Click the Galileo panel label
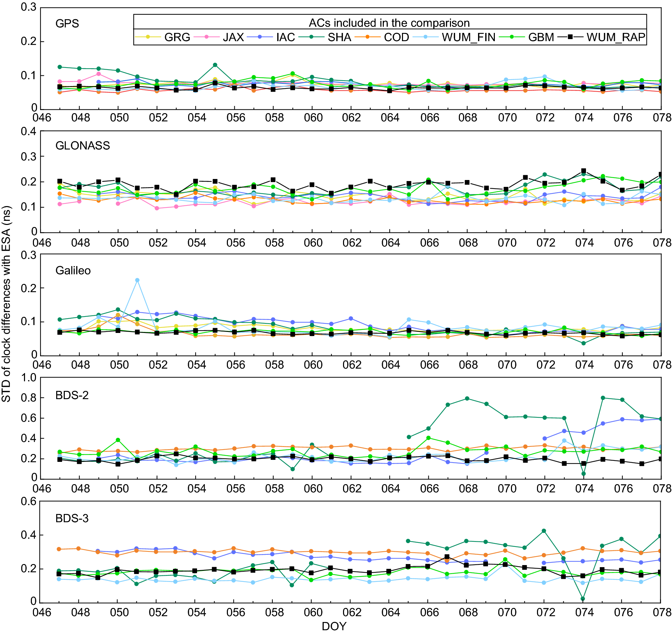Viewport: 672px width, 634px height. tap(73, 271)
